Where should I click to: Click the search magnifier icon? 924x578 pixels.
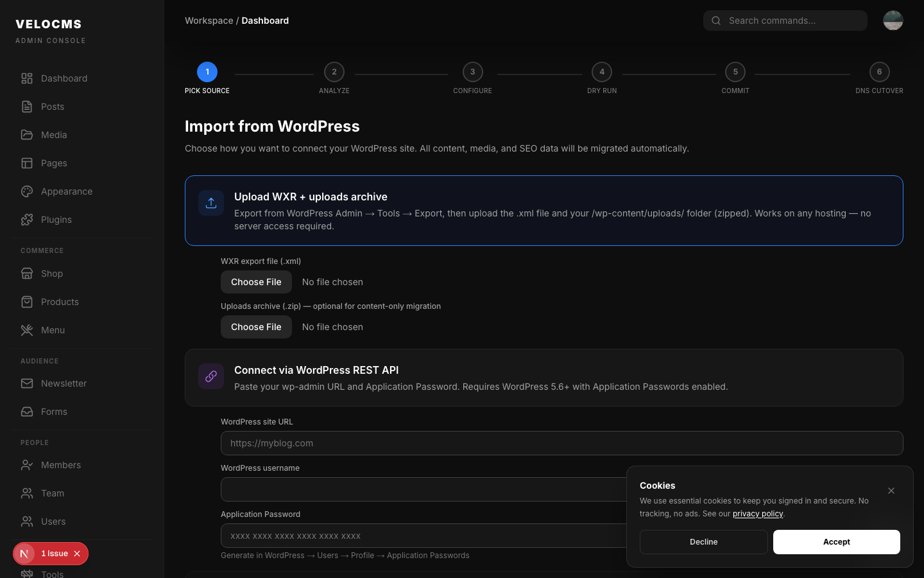click(x=715, y=21)
